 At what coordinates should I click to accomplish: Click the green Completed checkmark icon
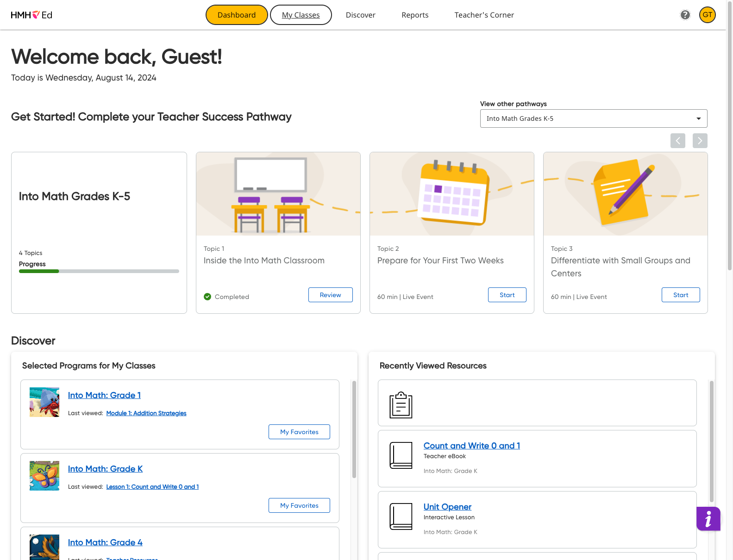pos(207,297)
